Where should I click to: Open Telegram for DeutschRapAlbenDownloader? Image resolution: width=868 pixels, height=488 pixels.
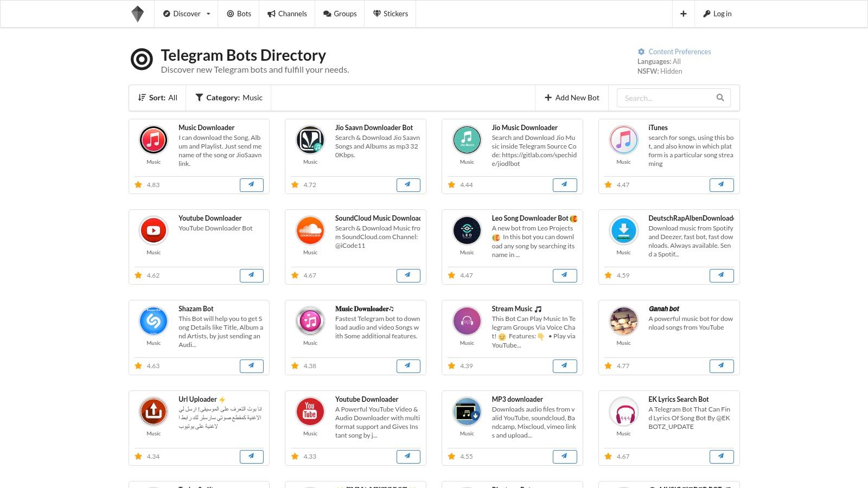pyautogui.click(x=722, y=275)
